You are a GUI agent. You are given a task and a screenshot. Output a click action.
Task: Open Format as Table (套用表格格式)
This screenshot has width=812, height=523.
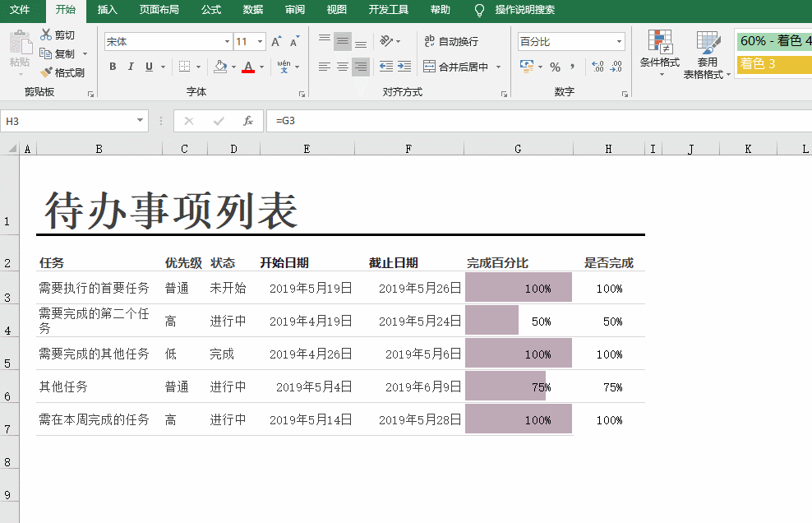pyautogui.click(x=707, y=54)
